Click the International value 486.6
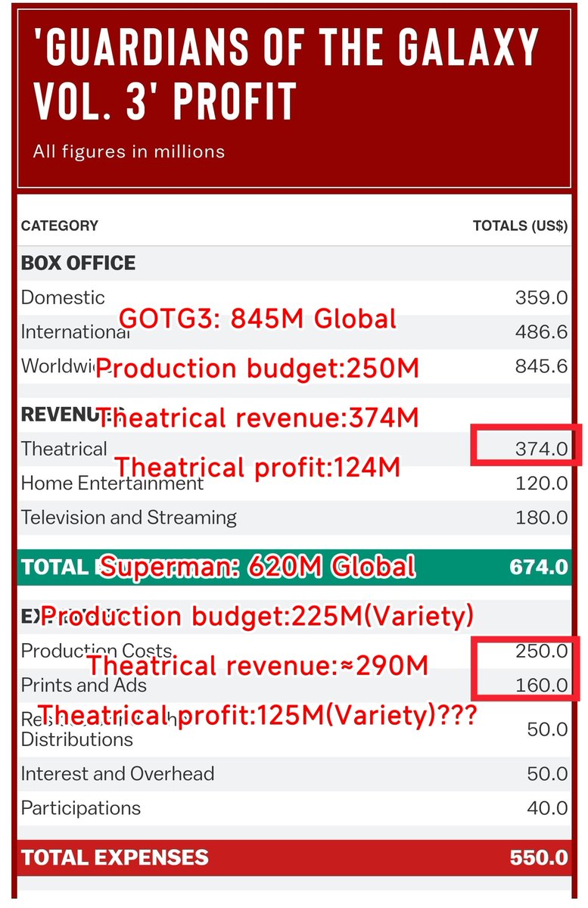This screenshot has width=588, height=908. pos(540,332)
